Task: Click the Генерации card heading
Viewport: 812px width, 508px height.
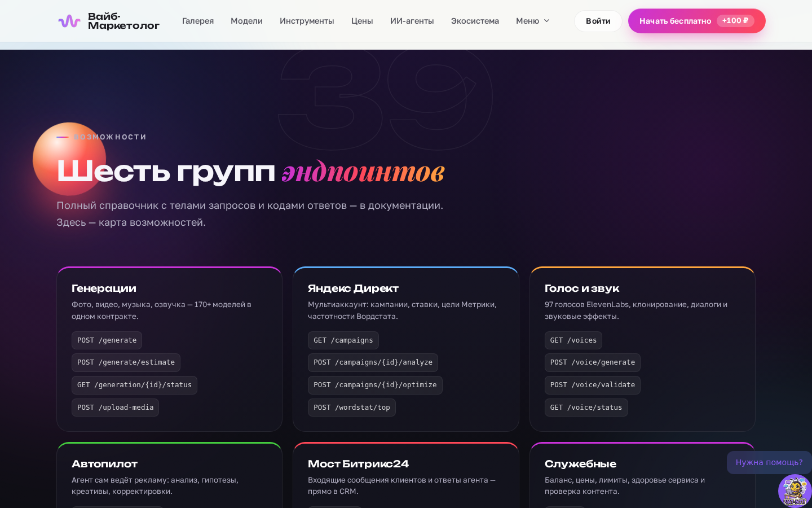Action: coord(104,288)
